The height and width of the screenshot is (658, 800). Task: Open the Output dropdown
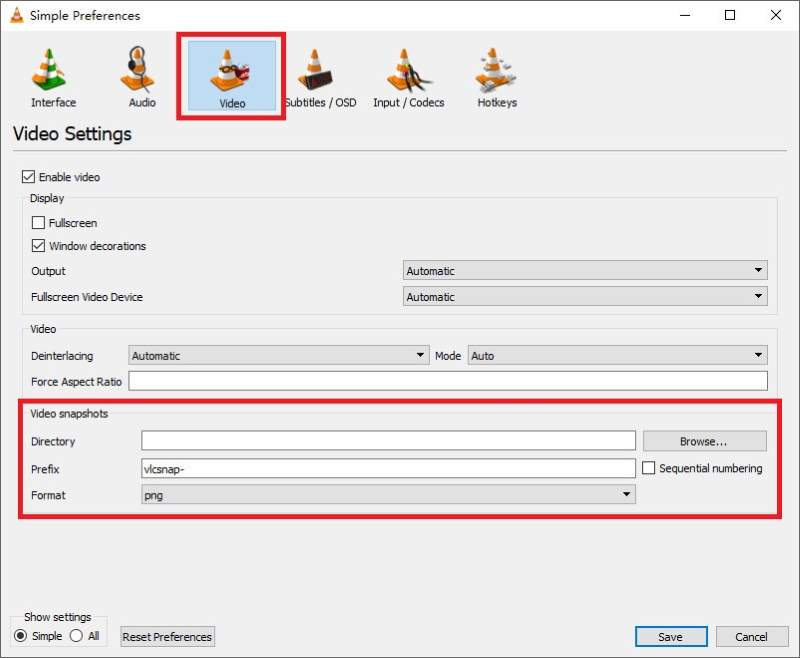pos(585,270)
